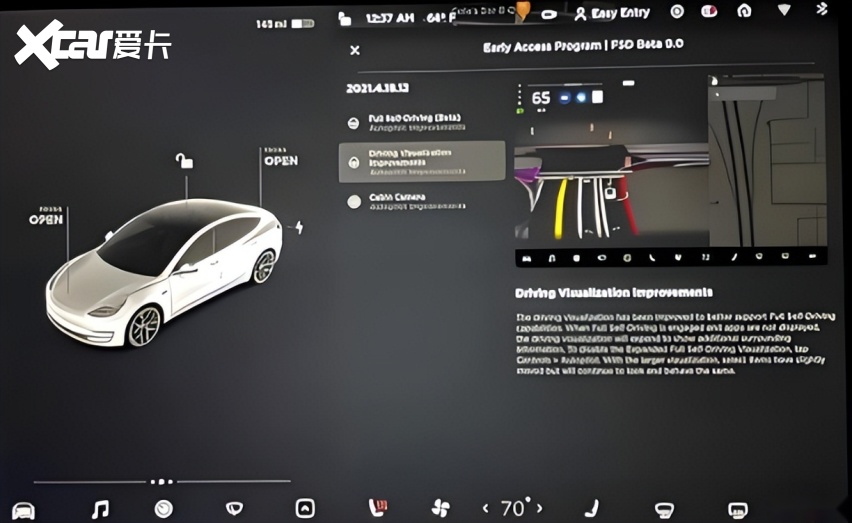The height and width of the screenshot is (523, 852).
Task: Tap the round camera app icon
Action: pyautogui.click(x=164, y=509)
